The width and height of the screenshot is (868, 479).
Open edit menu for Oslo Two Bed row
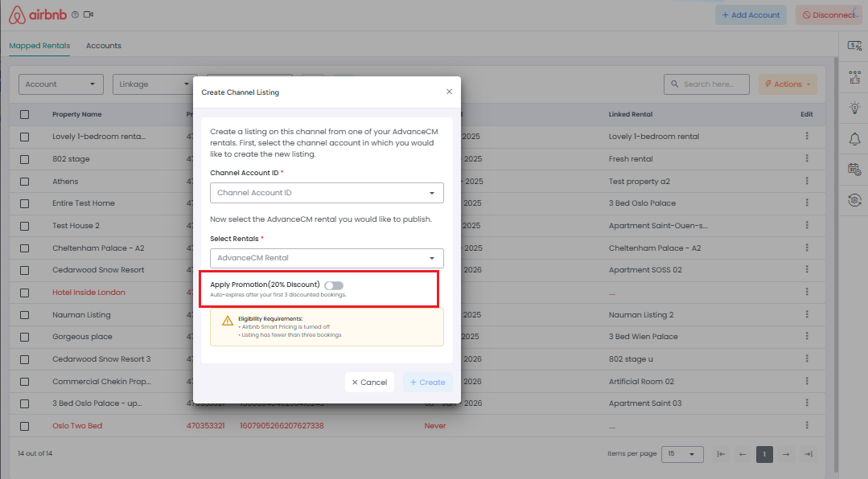807,425
